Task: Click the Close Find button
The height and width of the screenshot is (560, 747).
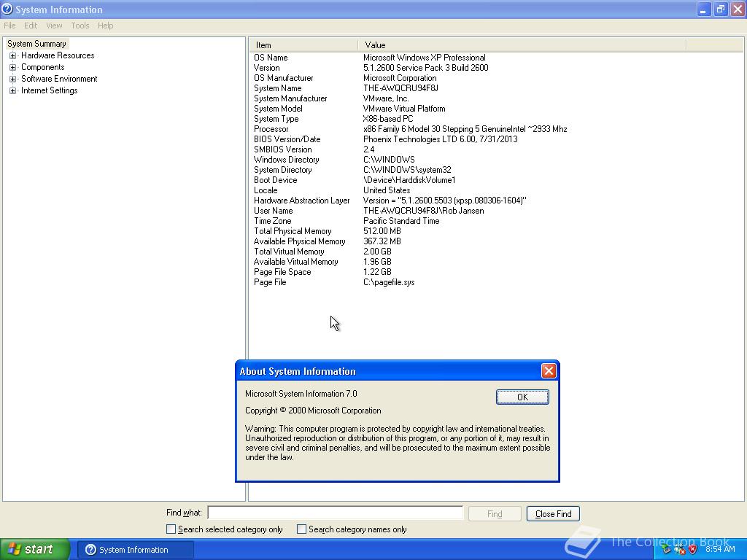Action: [553, 514]
